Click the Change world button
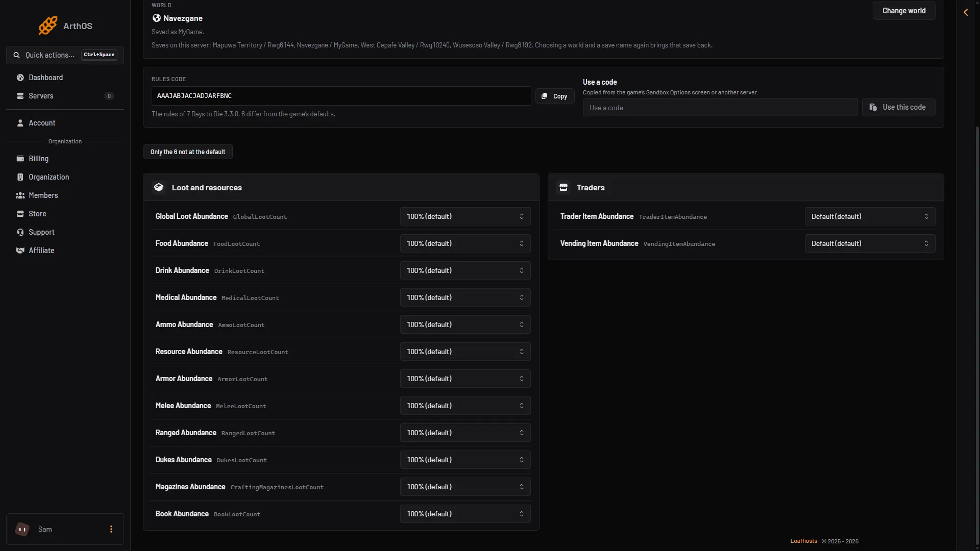This screenshot has height=551, width=980. click(x=904, y=11)
